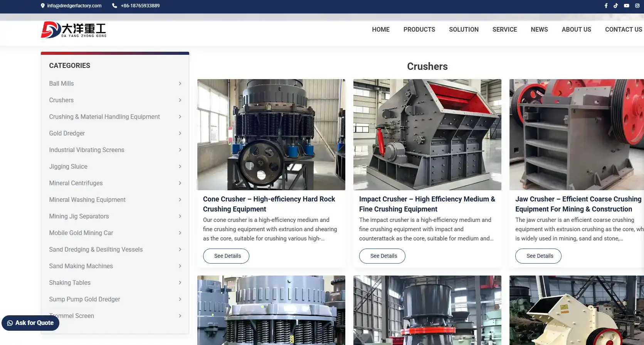Open the Jaw Crusher title link
This screenshot has height=345, width=644.
(x=578, y=204)
